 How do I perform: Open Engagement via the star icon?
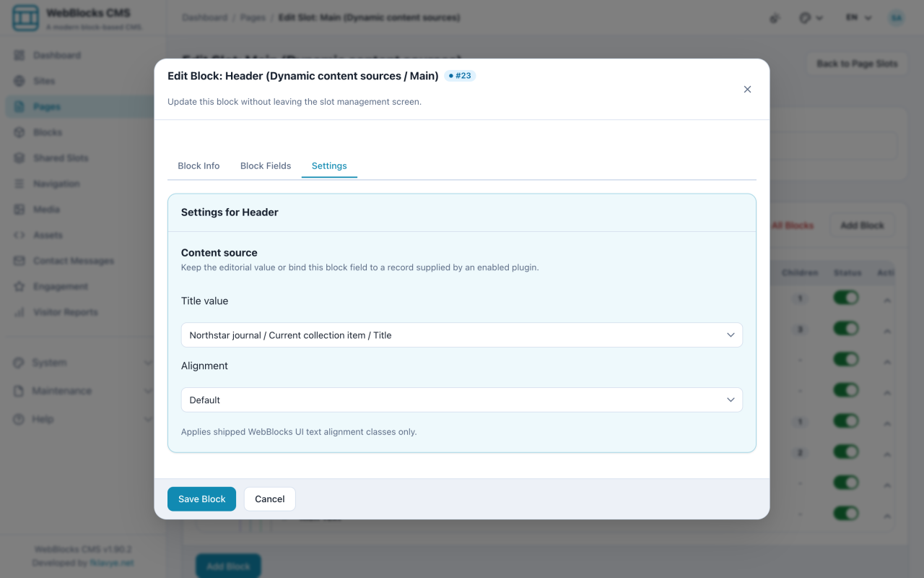pyautogui.click(x=19, y=287)
